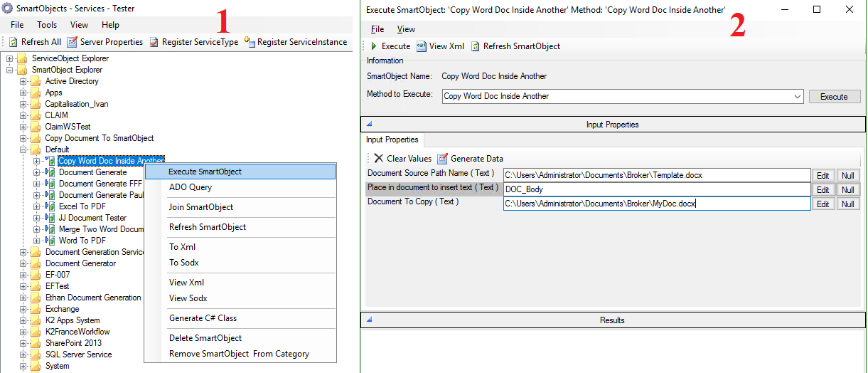Set Document To Copy to Null
Viewport: 868px width, 373px height.
[x=848, y=204]
